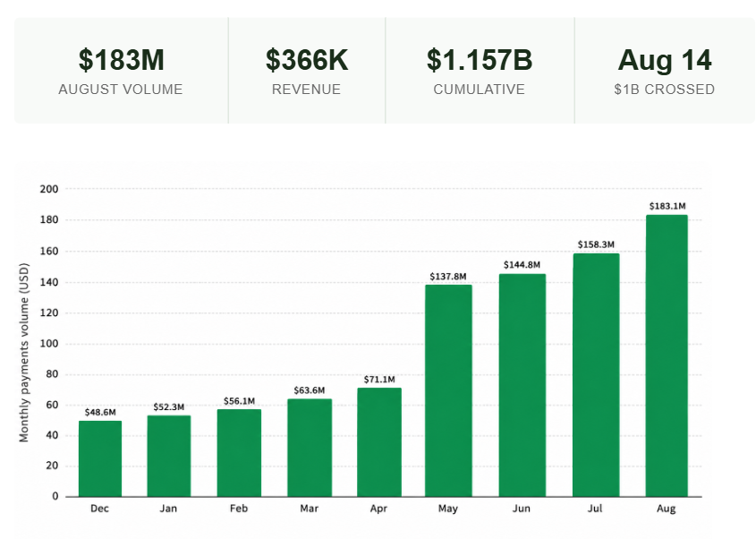The image size is (756, 539).
Task: Click the Aug axis label
Action: click(x=667, y=509)
